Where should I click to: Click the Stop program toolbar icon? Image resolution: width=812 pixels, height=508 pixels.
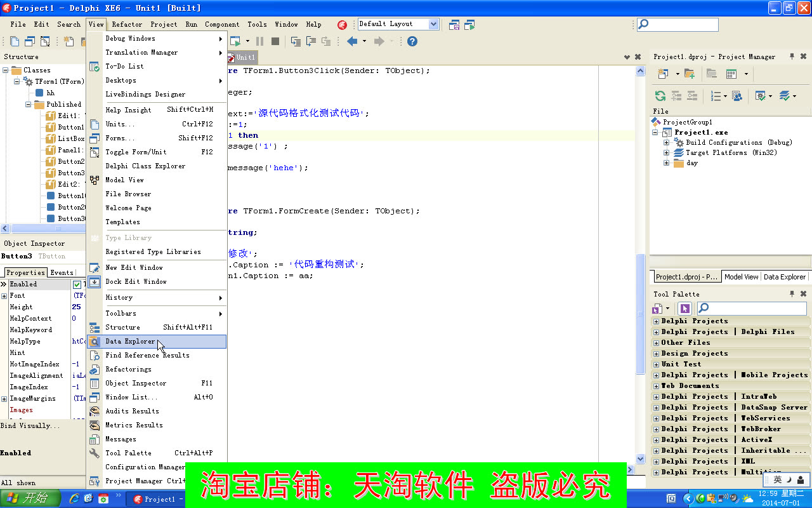coord(275,41)
